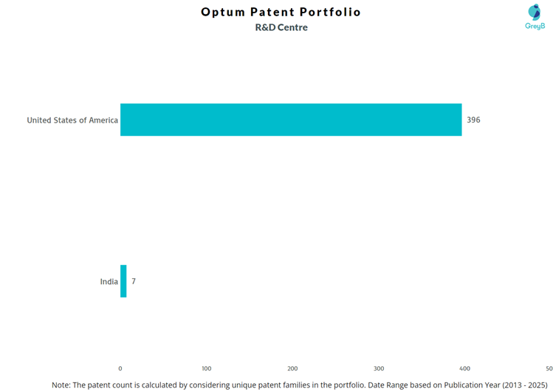Image resolution: width=553 pixels, height=392 pixels.
Task: Click the United States of America bar
Action: click(291, 120)
